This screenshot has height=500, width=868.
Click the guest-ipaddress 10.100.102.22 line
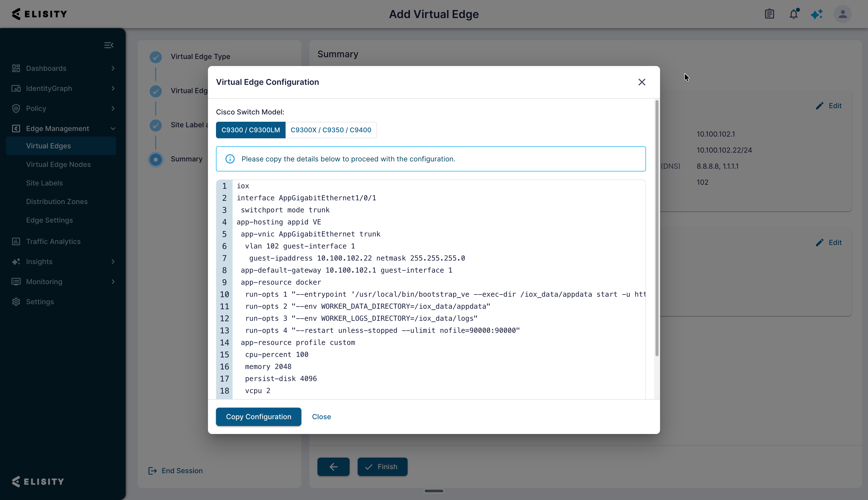click(357, 258)
